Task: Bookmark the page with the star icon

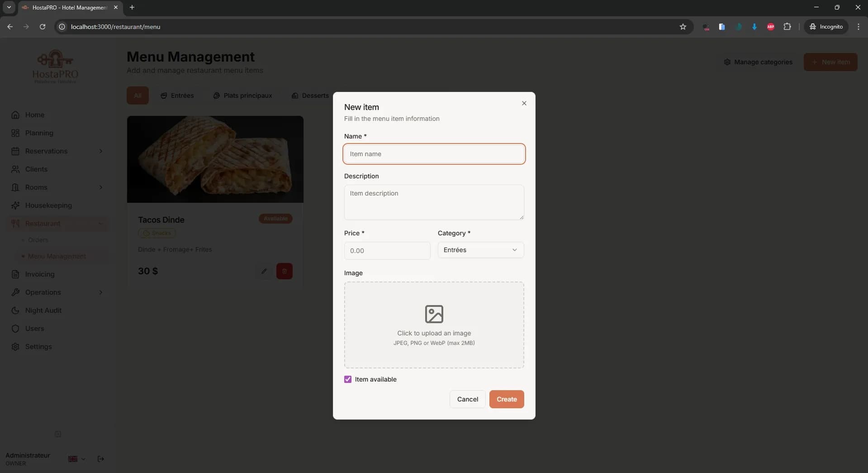Action: [x=683, y=27]
